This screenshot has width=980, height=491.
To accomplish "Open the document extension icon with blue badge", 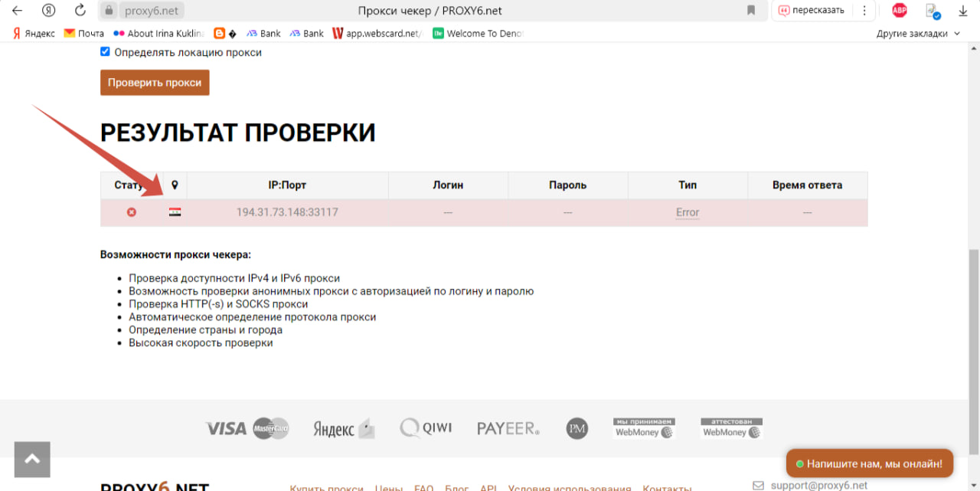I will point(933,11).
